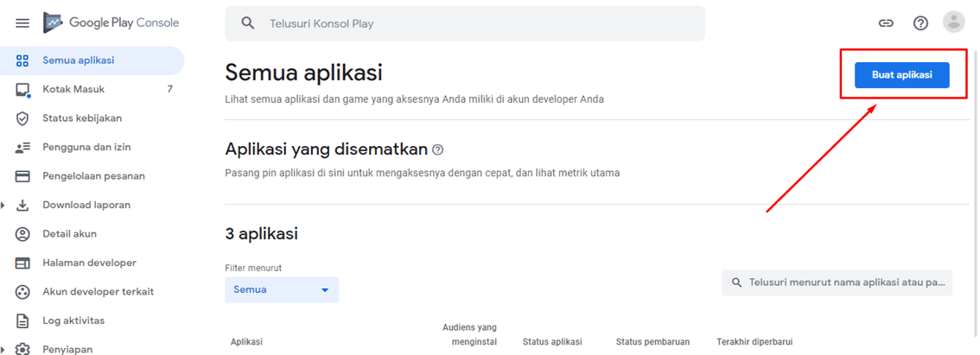Click in Telusuri menurut nama aplikasi field
This screenshot has width=980, height=355.
tap(837, 282)
